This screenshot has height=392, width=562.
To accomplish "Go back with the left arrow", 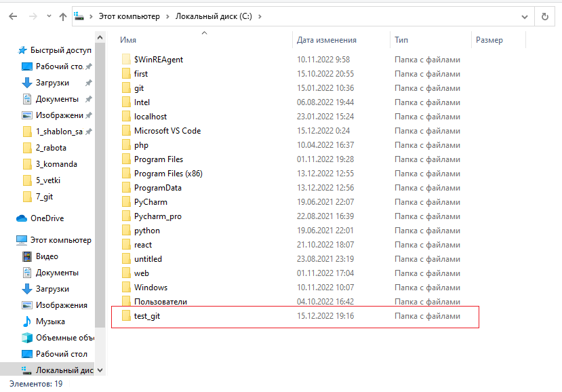I will coord(14,16).
